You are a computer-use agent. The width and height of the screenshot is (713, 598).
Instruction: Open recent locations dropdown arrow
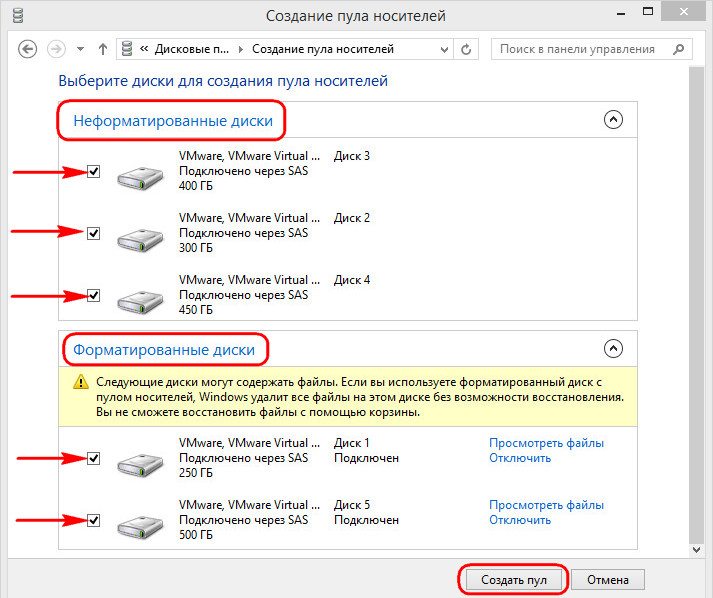click(80, 49)
